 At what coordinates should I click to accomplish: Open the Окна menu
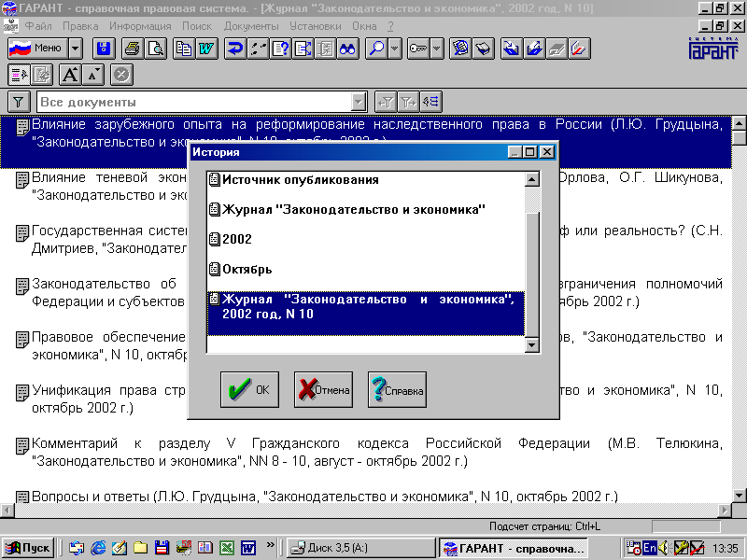pos(364,26)
